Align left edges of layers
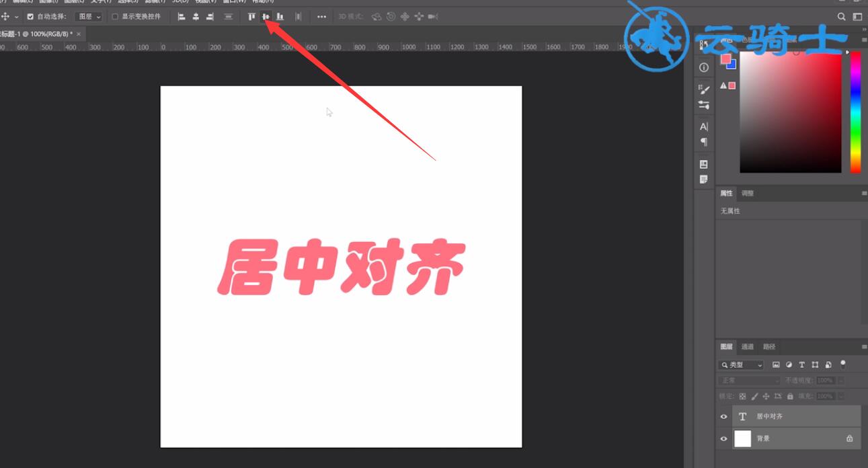The width and height of the screenshot is (868, 468). (182, 16)
